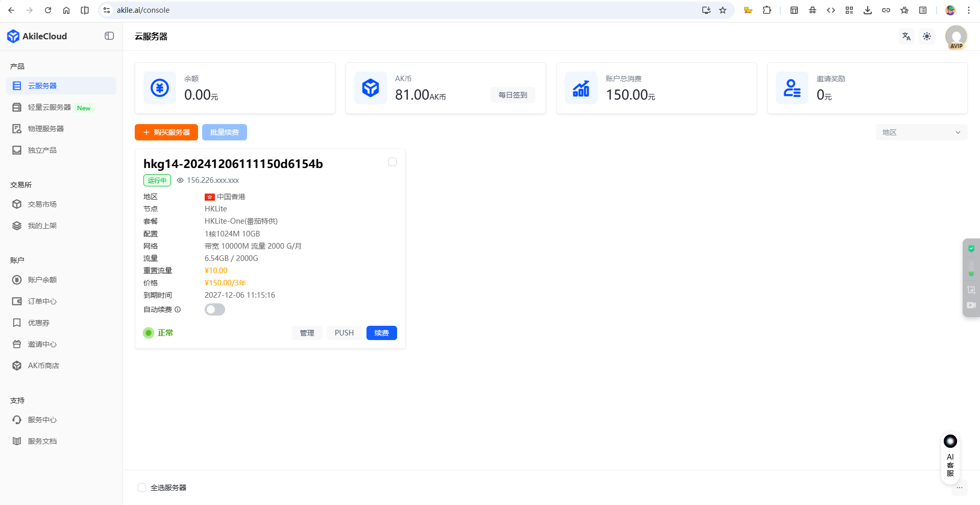Open the AI客服 chat widget

pos(950,458)
